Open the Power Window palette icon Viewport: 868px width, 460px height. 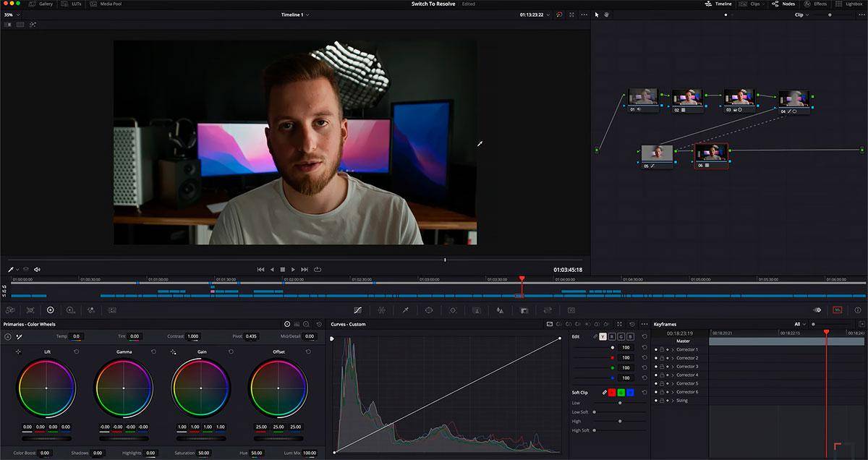(429, 310)
